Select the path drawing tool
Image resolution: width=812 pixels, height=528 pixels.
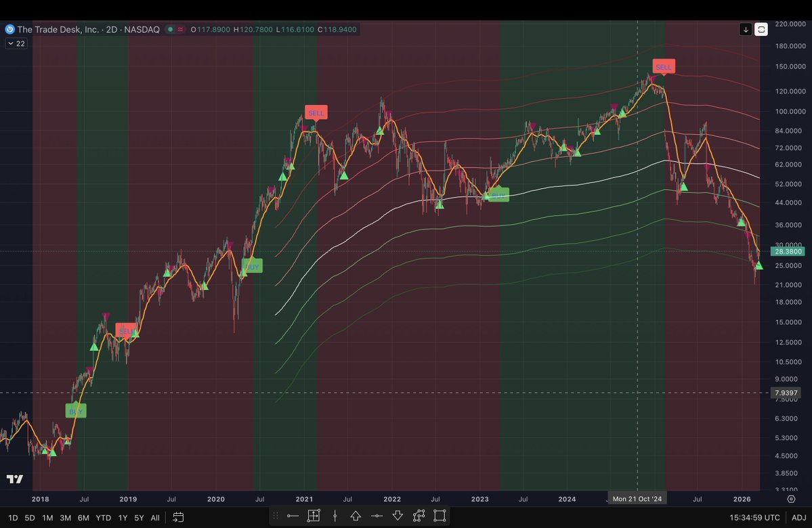(x=419, y=516)
